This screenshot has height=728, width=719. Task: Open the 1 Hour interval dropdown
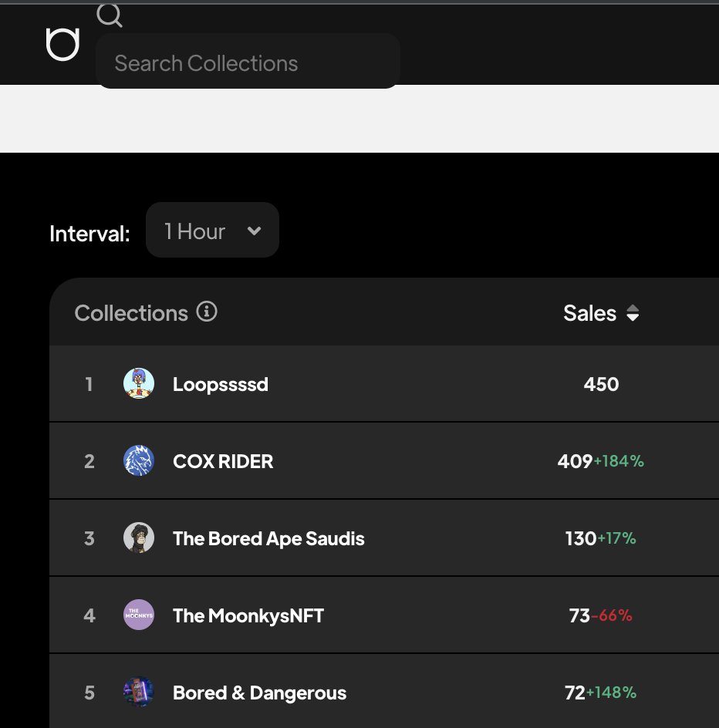pyautogui.click(x=212, y=231)
